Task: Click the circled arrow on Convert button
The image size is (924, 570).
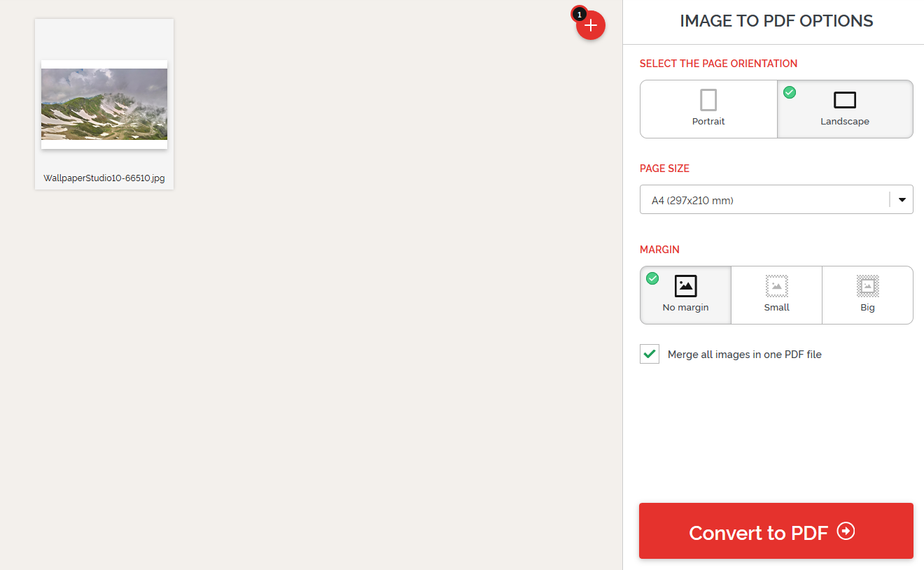Action: 846,532
